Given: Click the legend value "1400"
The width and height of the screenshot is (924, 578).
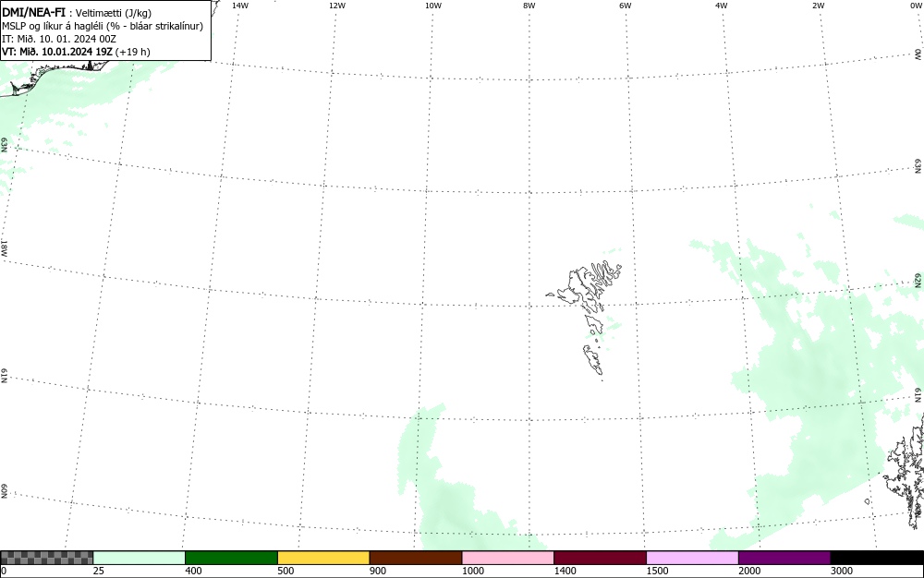Looking at the screenshot, I should tap(565, 571).
